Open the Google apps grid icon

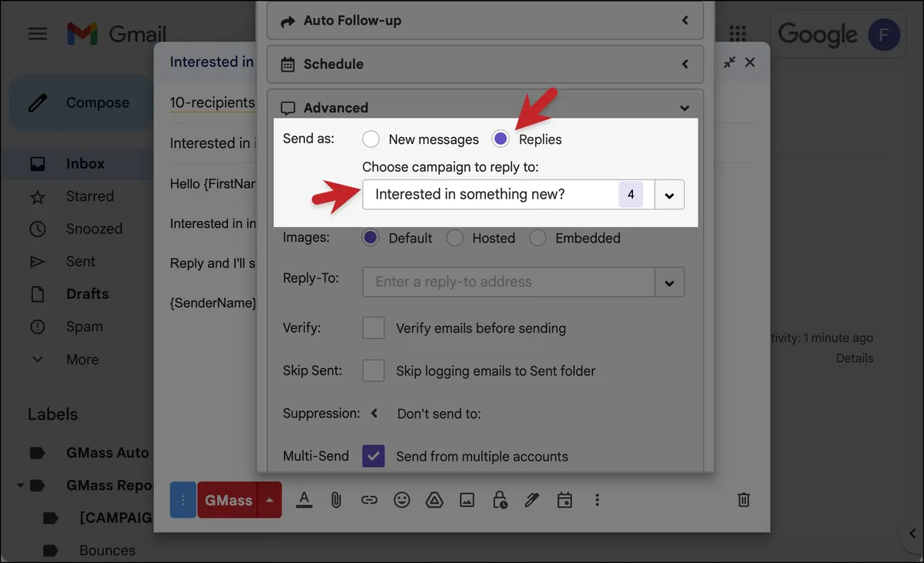pos(738,34)
